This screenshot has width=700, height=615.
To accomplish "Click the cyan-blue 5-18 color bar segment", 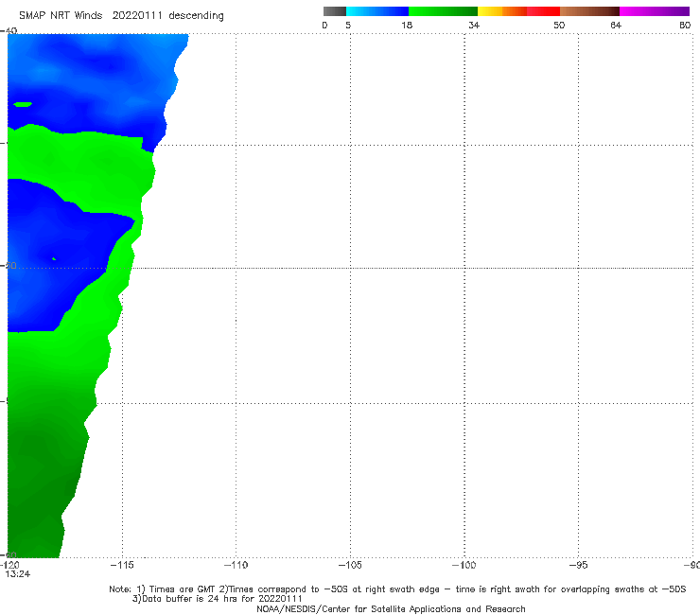I will 377,11.
